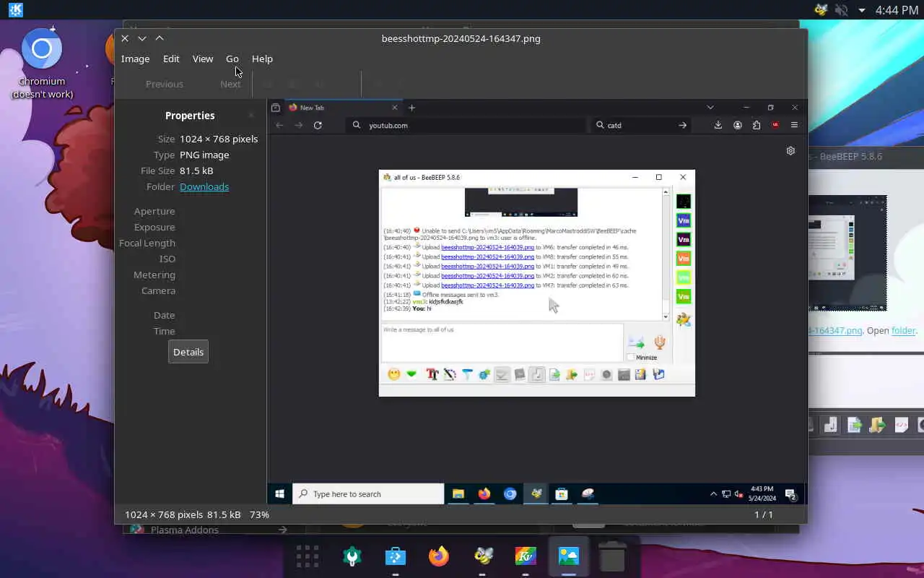
Task: Click the folder link in BeeBEEP chat
Action: [x=904, y=330]
